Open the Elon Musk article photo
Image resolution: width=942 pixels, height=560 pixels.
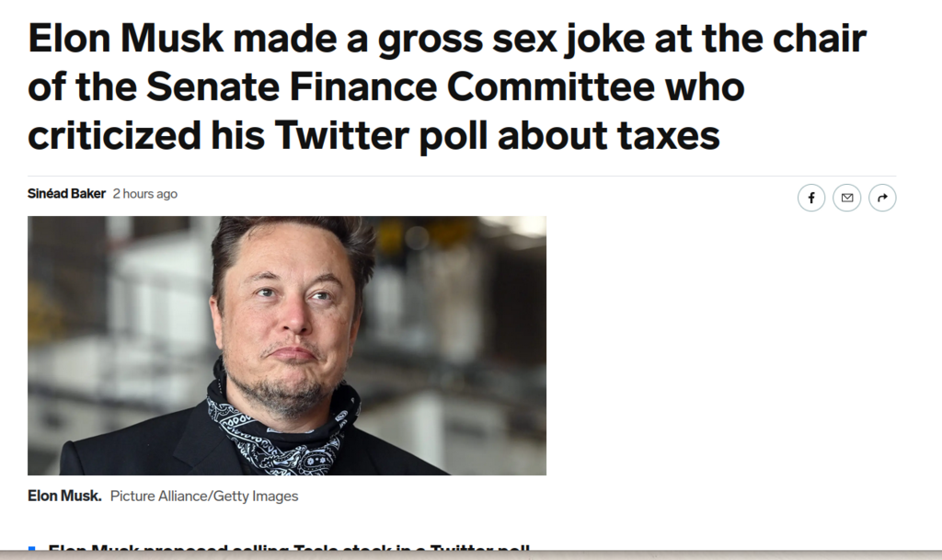pyautogui.click(x=287, y=346)
